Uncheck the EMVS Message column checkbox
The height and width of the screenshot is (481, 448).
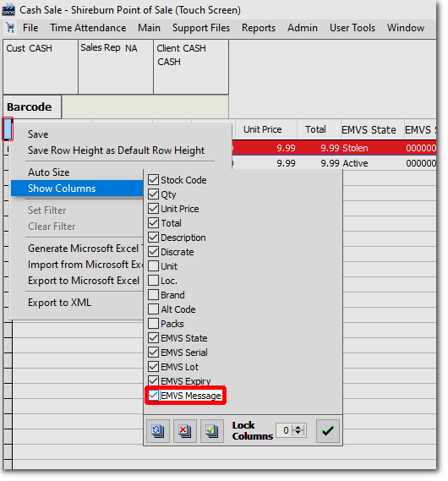153,396
